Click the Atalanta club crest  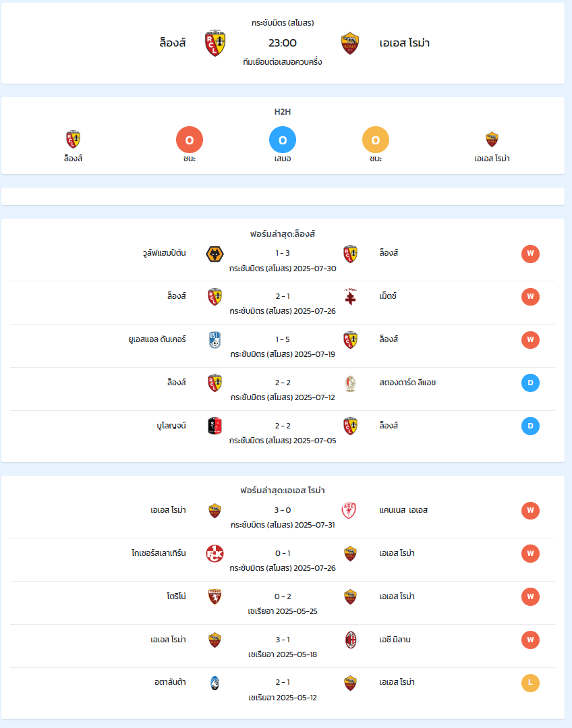coord(214,683)
